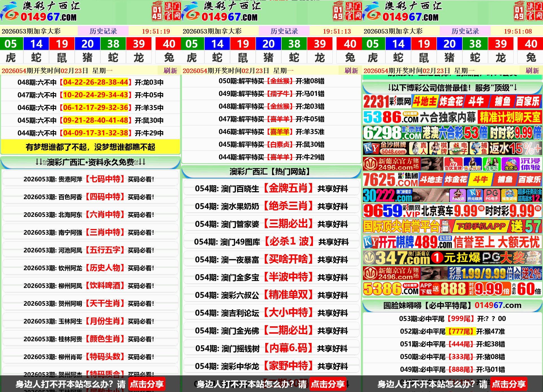Open 圆脸妹嘚嘚【必中平特尾】section

pyautogui.click(x=451, y=305)
